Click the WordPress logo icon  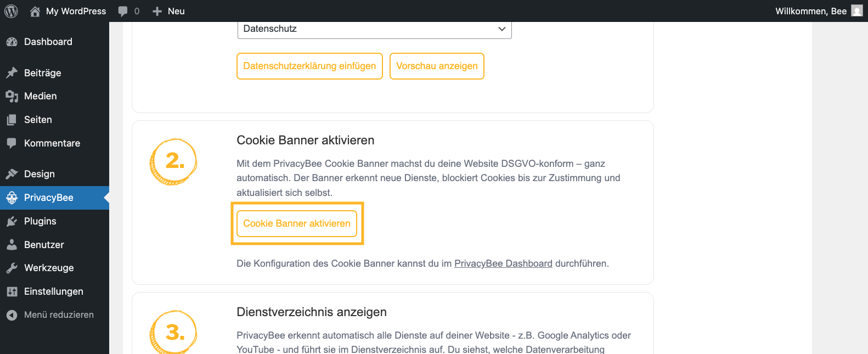11,11
